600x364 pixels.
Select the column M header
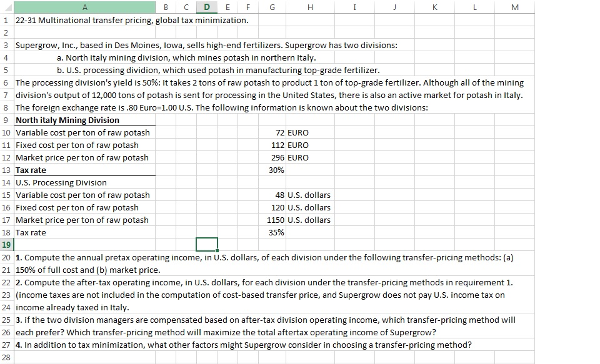point(514,7)
